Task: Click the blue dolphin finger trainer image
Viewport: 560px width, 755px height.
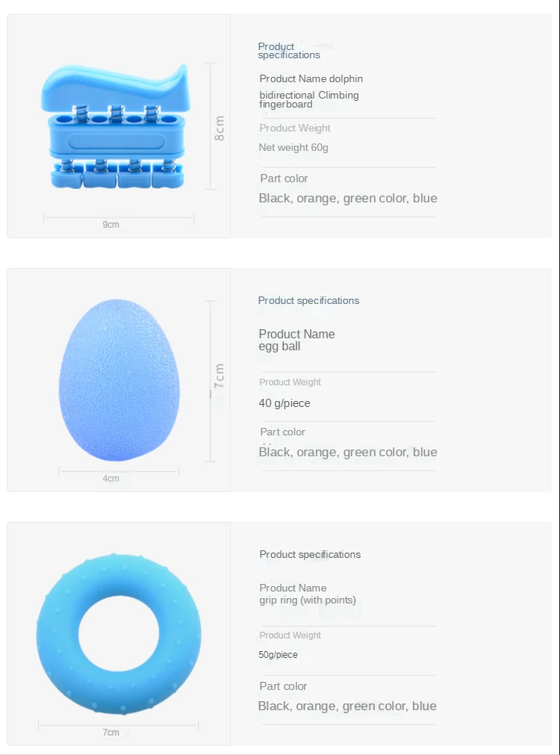Action: [119, 127]
